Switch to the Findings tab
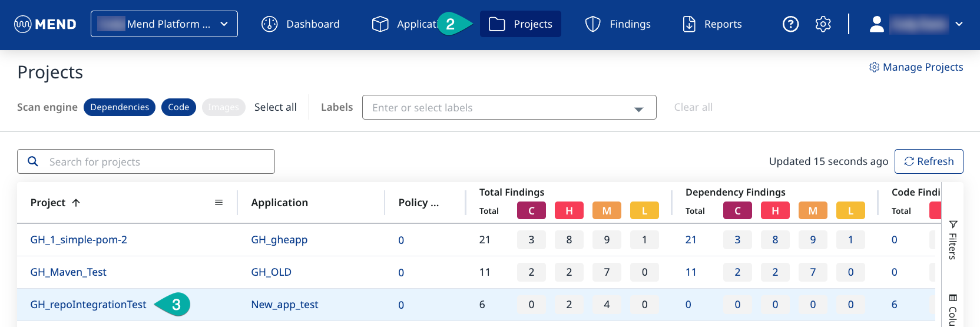 [618, 24]
